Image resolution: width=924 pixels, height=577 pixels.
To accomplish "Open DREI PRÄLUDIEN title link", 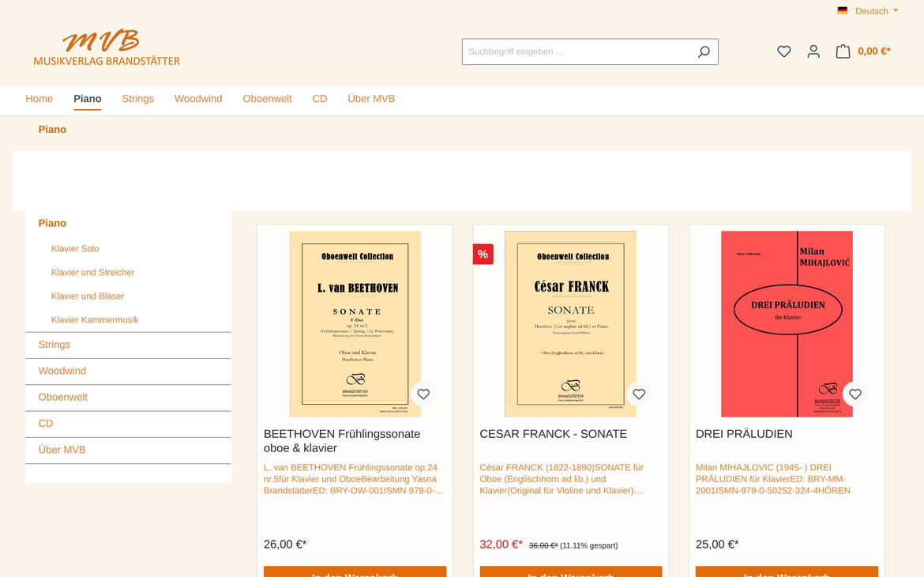I will (744, 434).
